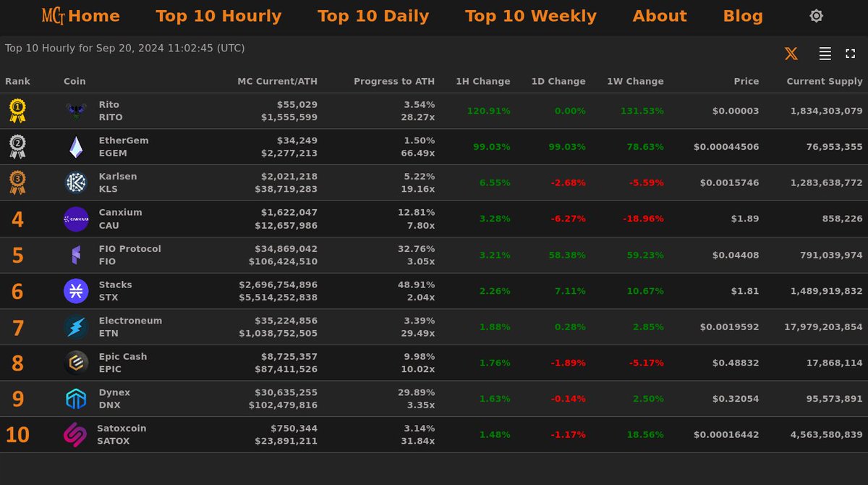
Task: Sort by the Coin column header
Action: tap(75, 81)
